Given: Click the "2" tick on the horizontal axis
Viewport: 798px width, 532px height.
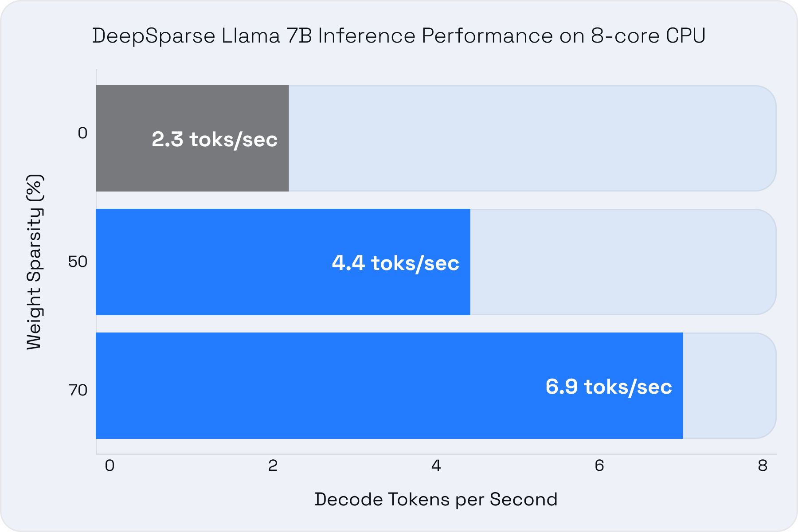Looking at the screenshot, I should [273, 465].
